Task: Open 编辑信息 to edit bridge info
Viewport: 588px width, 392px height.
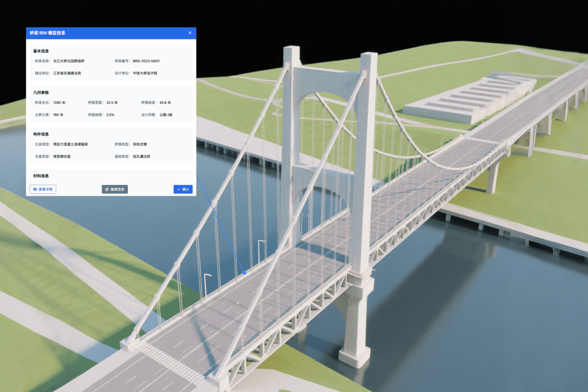Action: click(x=115, y=189)
